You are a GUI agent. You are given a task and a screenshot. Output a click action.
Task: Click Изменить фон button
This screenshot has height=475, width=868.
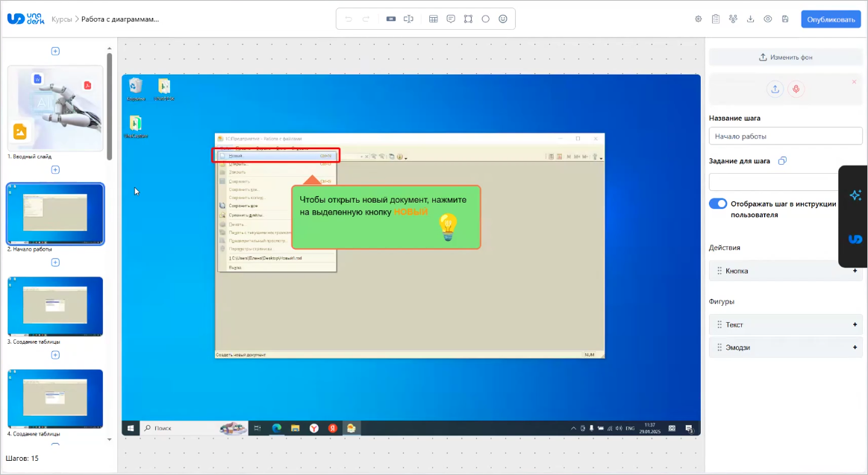(785, 57)
